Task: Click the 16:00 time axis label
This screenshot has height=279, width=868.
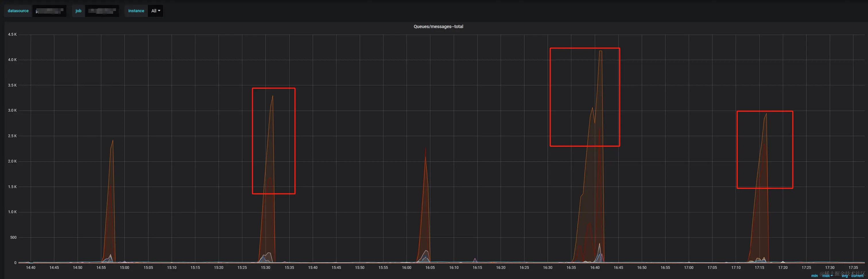Action: tap(407, 268)
